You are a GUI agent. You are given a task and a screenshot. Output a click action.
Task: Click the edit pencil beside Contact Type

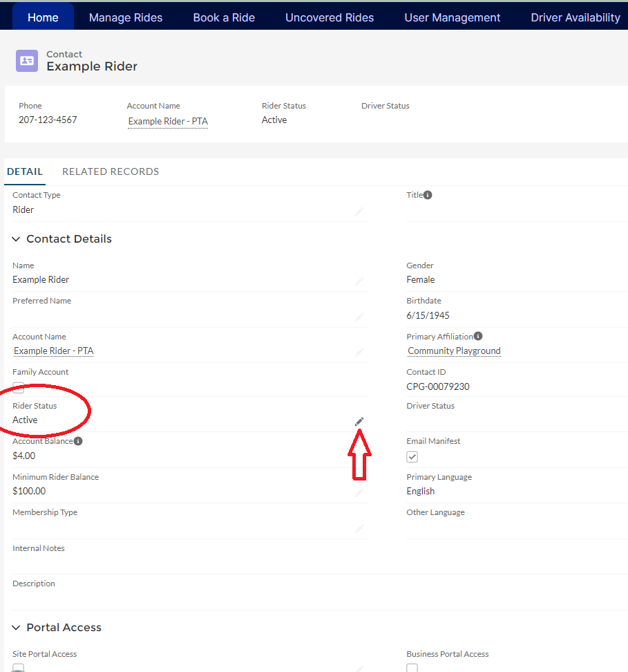point(359,211)
